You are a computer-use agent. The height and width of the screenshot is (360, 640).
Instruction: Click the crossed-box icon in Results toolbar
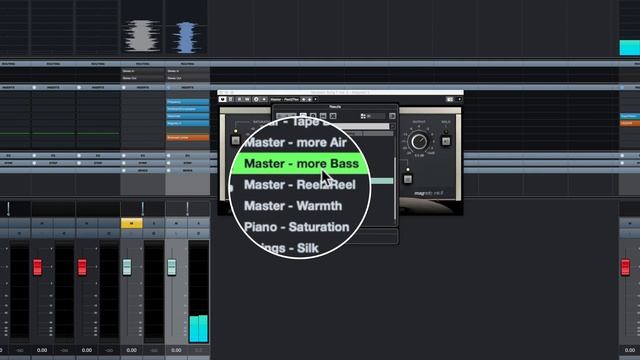click(333, 116)
